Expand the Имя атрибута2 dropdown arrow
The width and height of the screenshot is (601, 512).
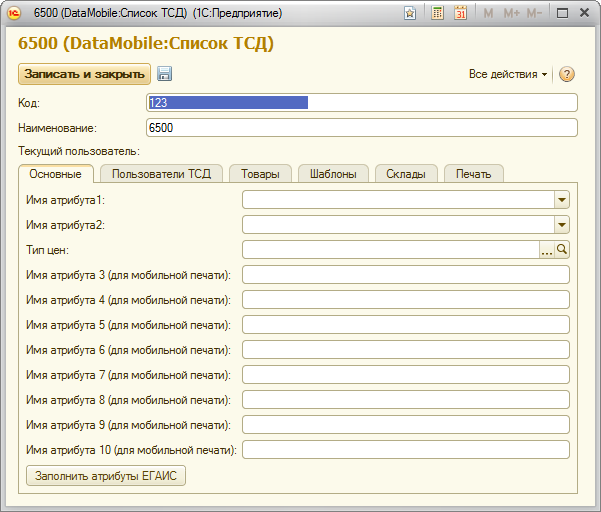tap(562, 225)
